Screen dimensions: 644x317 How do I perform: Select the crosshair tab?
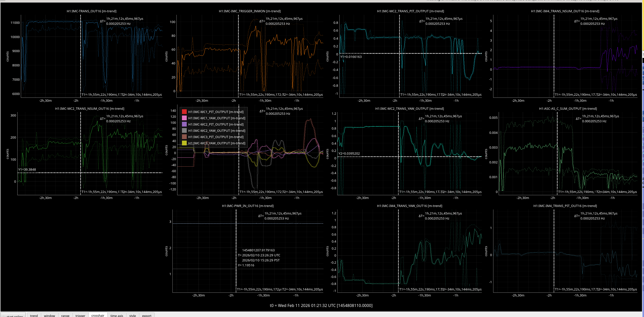tap(98, 315)
